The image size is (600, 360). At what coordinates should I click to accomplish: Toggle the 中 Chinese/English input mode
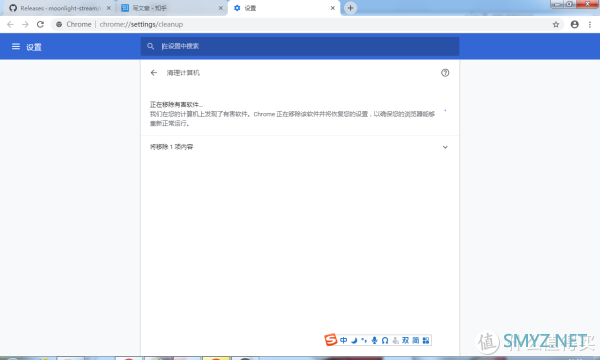coord(344,340)
